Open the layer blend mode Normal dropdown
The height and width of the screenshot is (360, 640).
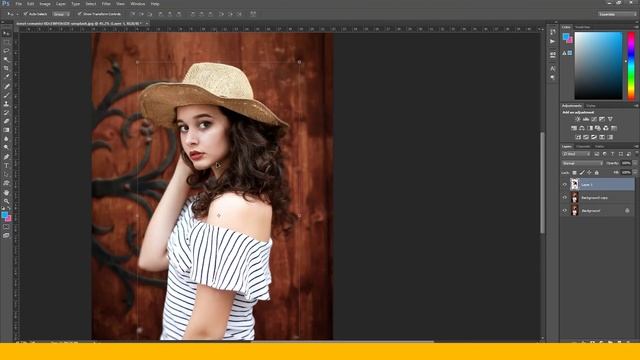point(582,163)
